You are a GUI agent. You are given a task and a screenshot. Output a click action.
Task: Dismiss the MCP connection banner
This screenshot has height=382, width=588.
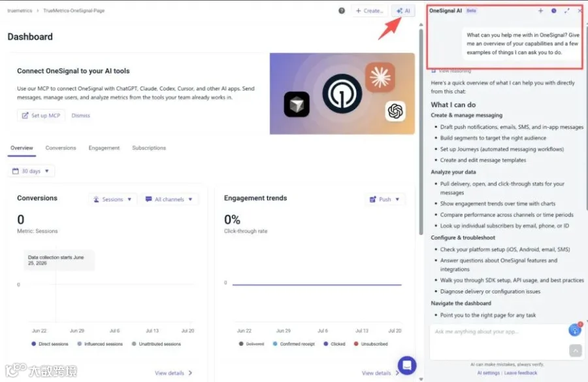pyautogui.click(x=80, y=115)
